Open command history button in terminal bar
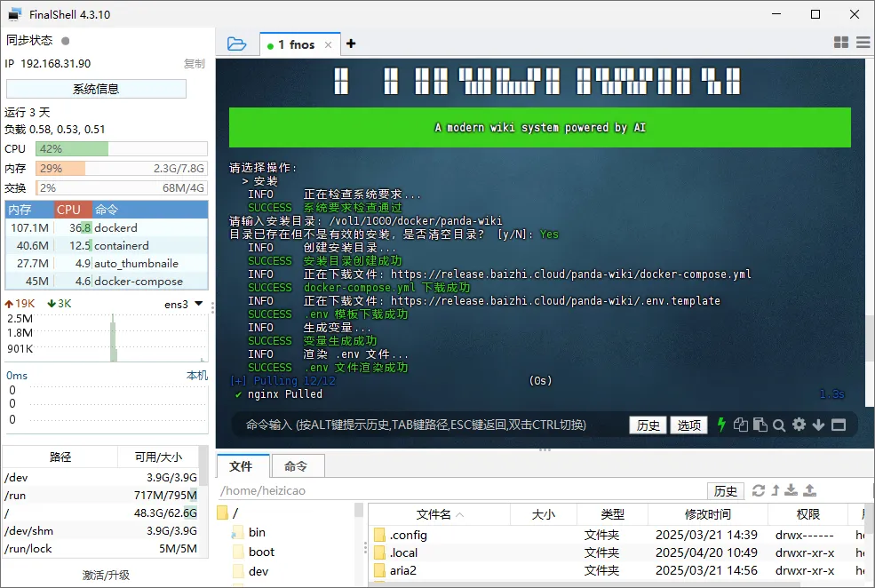The image size is (875, 588). (x=648, y=425)
